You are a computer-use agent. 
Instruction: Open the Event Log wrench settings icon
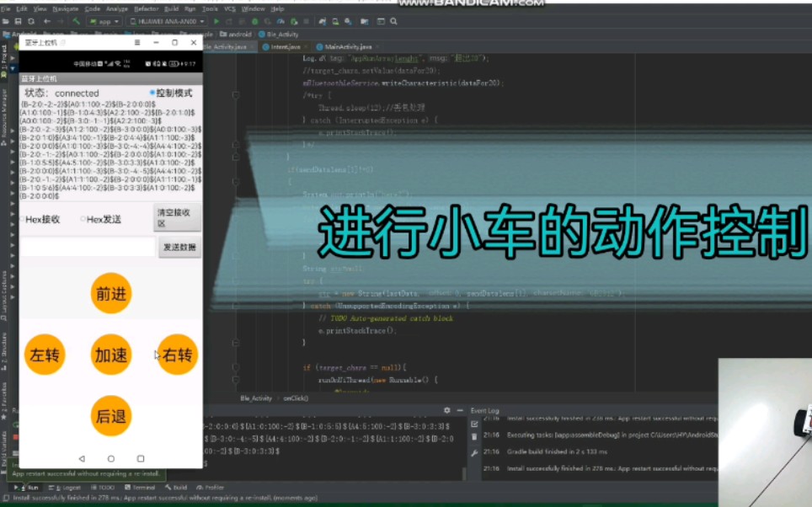(x=474, y=452)
